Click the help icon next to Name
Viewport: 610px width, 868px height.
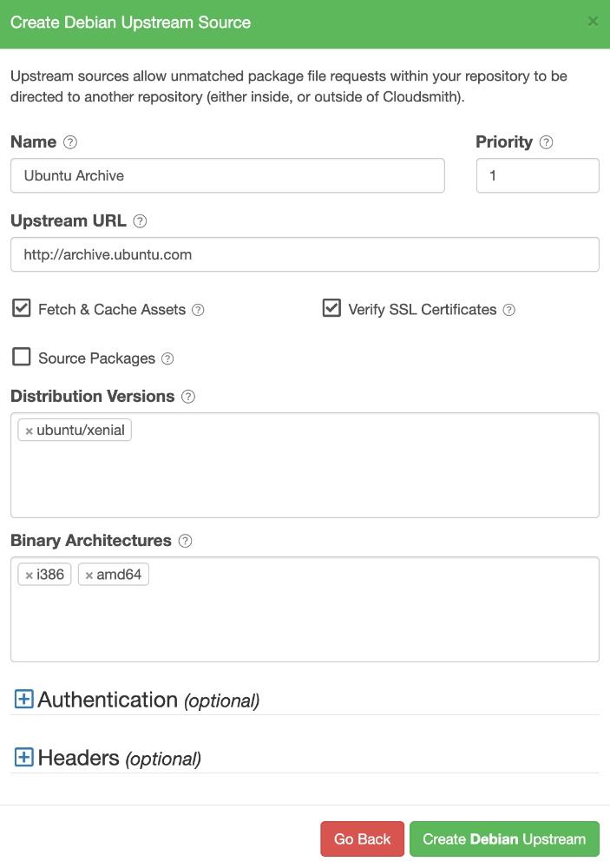(x=69, y=142)
